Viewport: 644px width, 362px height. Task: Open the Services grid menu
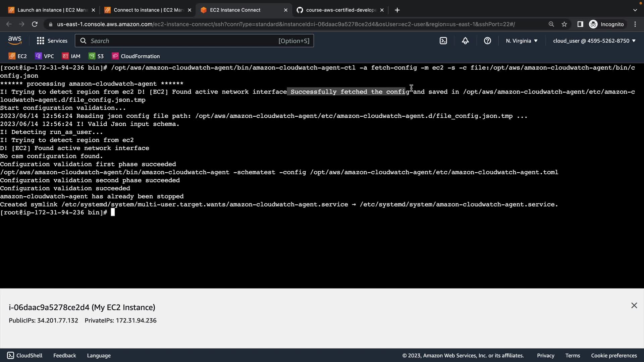click(52, 41)
